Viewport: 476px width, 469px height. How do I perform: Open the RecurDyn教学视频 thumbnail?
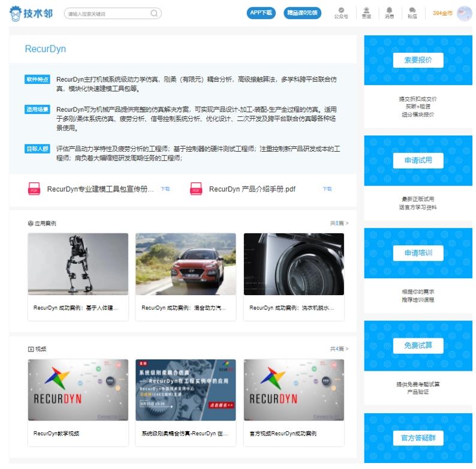[78, 390]
